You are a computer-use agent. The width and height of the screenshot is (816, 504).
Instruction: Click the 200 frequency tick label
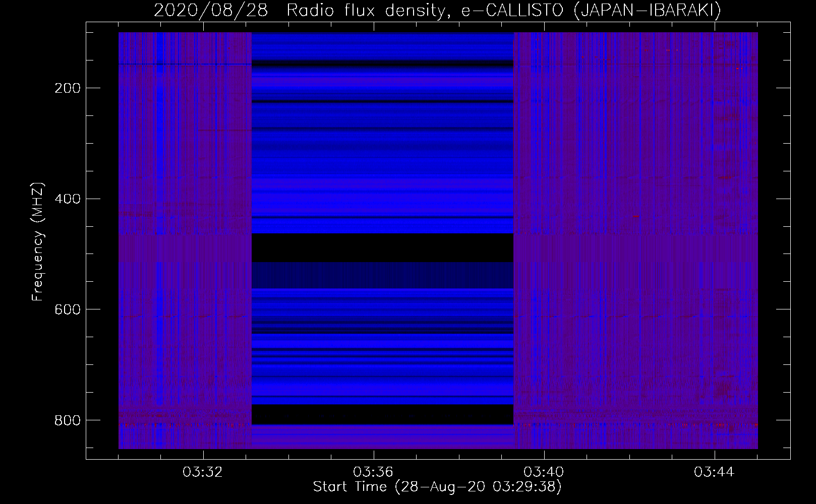68,88
